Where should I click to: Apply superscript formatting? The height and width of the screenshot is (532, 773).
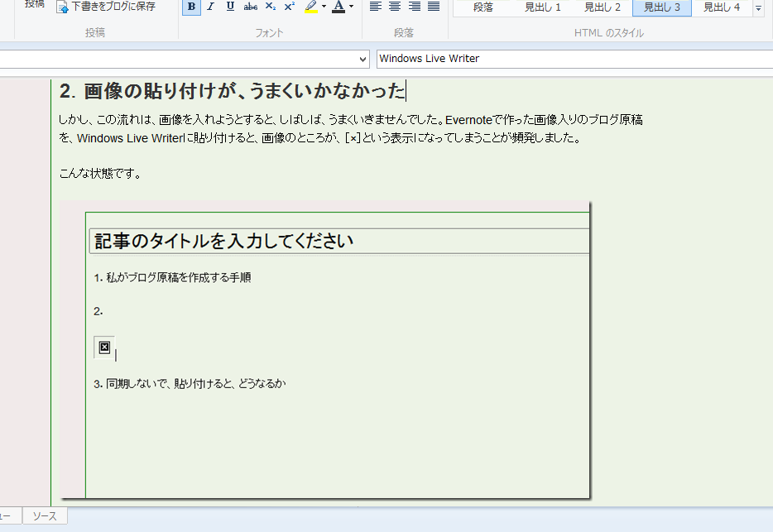coord(290,7)
